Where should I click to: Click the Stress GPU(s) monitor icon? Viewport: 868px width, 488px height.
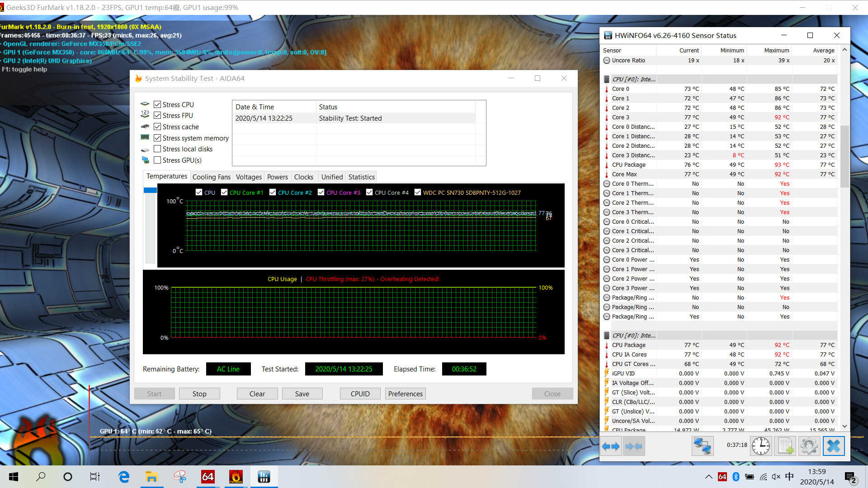[x=145, y=160]
